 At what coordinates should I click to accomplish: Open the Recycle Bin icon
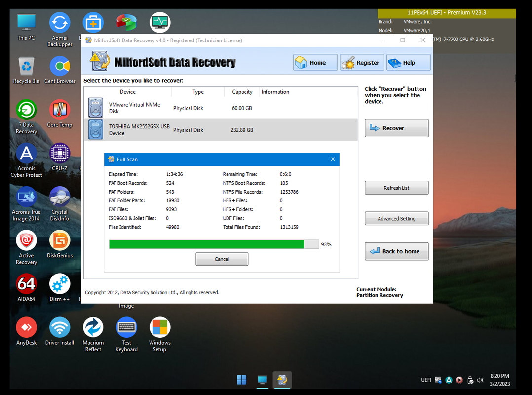point(26,70)
